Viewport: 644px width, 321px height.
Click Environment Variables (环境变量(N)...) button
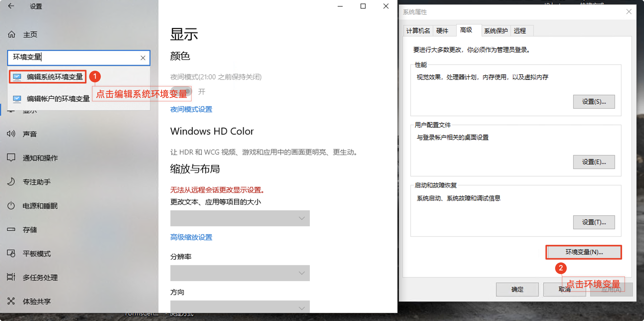click(x=584, y=252)
